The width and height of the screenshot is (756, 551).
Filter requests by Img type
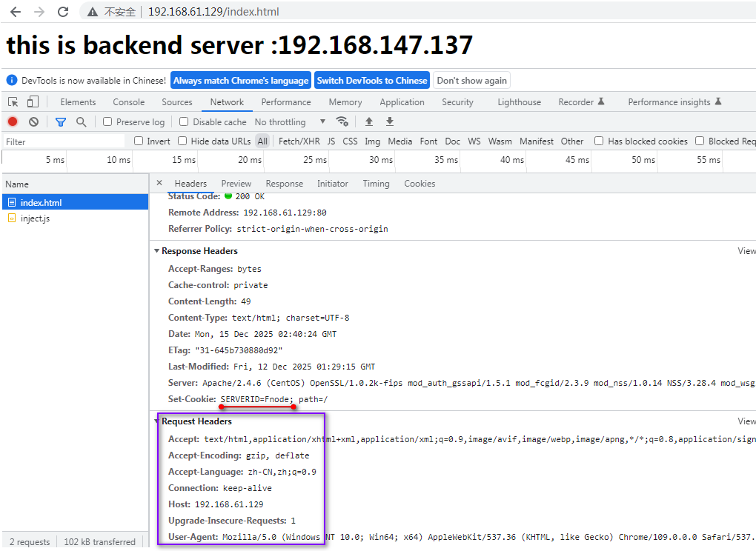click(x=372, y=141)
